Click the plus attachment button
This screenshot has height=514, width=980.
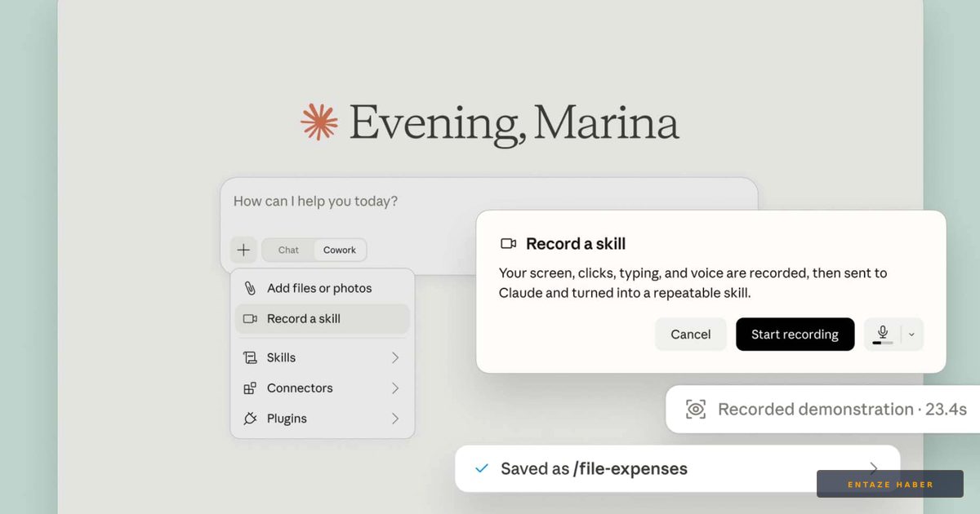(243, 250)
